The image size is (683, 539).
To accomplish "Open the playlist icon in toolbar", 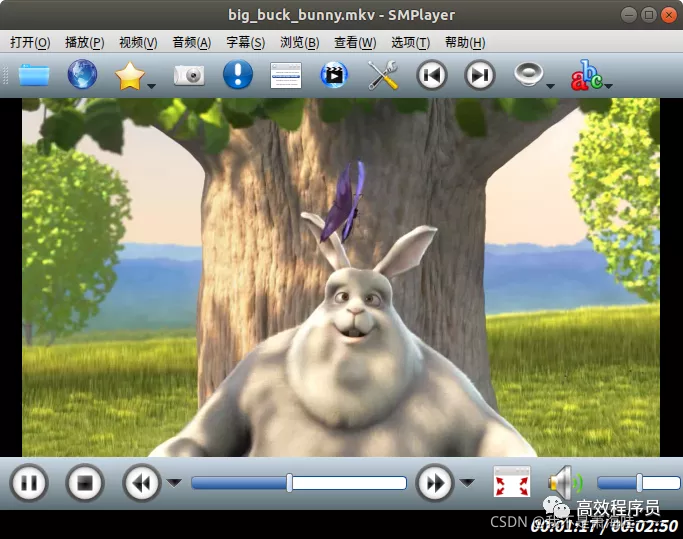I will [x=286, y=75].
